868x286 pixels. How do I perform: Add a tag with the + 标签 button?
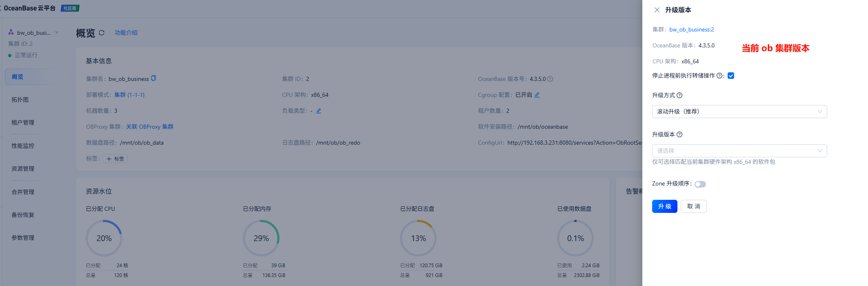(x=115, y=159)
